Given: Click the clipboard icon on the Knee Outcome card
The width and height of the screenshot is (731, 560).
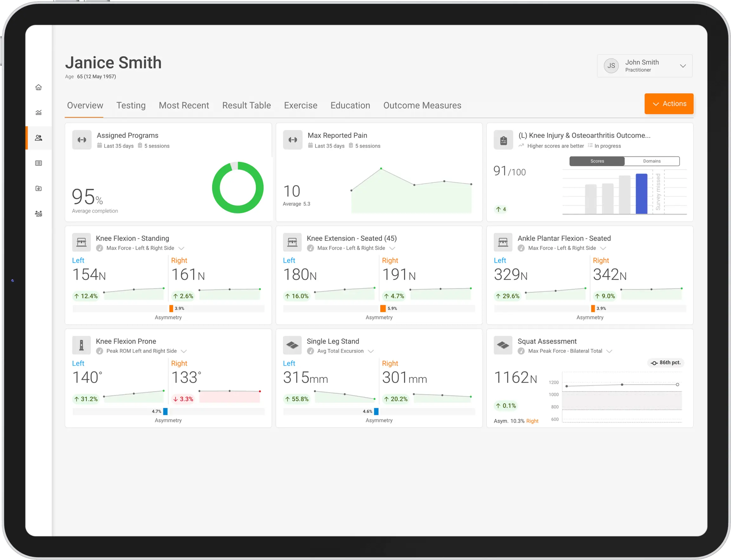Looking at the screenshot, I should click(x=503, y=140).
